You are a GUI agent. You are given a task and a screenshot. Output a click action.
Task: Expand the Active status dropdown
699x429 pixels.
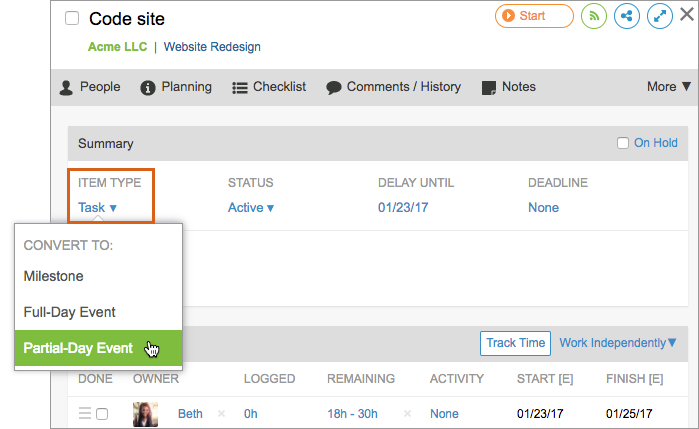click(251, 208)
